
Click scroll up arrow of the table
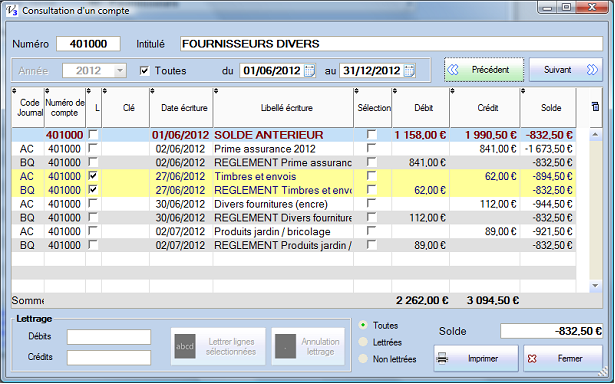tap(595, 135)
